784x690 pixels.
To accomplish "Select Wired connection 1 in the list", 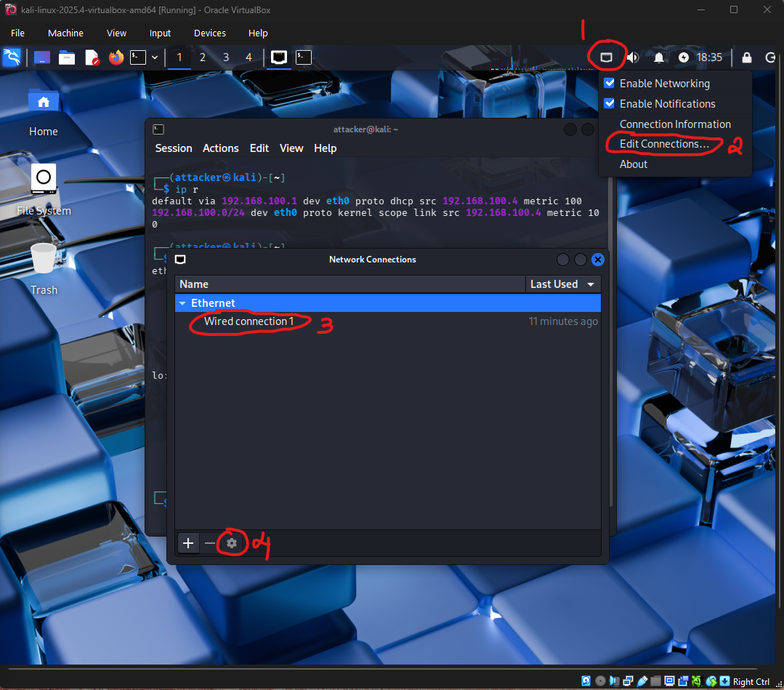I will click(x=249, y=321).
